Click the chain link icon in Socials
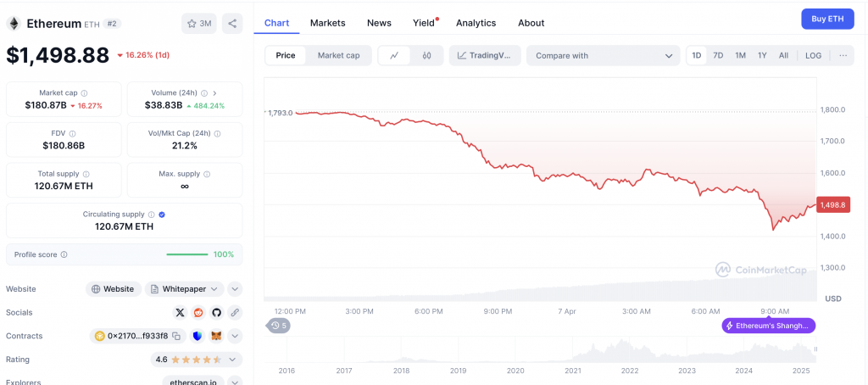This screenshot has width=868, height=385. point(235,312)
